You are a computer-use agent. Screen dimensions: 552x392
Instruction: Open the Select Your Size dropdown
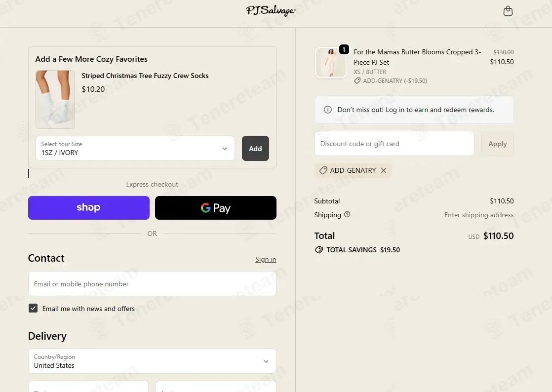tap(135, 149)
